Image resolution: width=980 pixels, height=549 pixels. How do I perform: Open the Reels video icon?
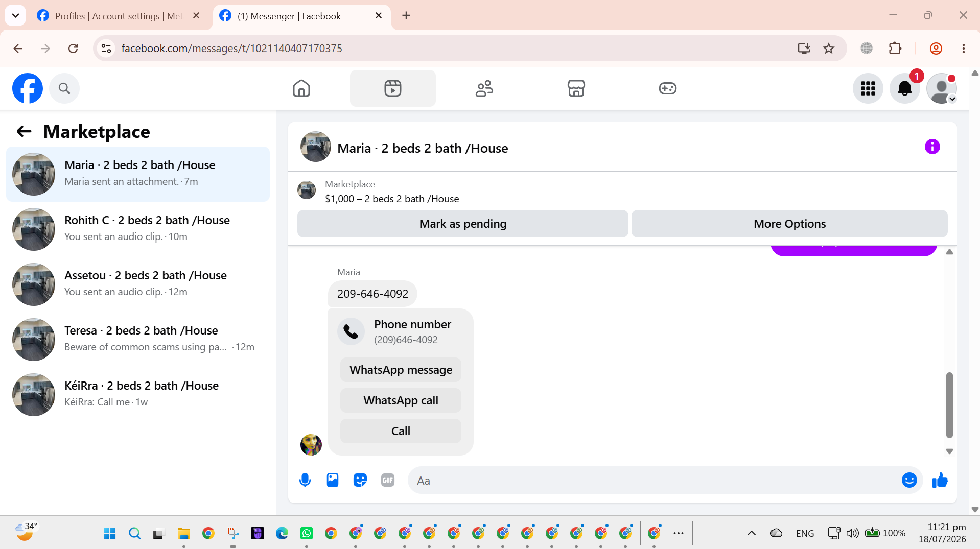[392, 88]
